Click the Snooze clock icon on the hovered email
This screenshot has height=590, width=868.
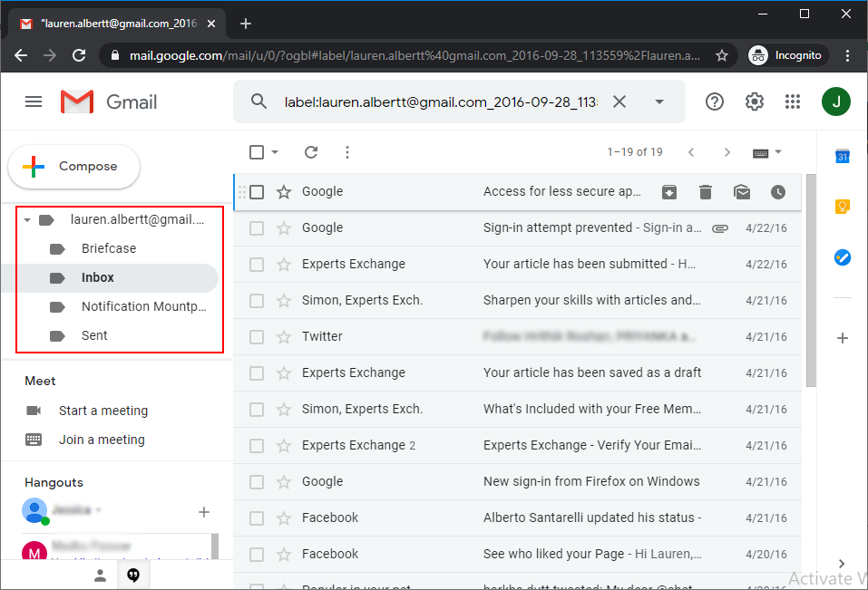tap(778, 191)
